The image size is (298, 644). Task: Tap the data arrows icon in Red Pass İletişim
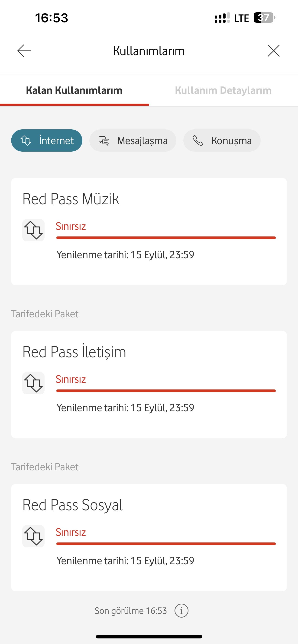(x=33, y=383)
